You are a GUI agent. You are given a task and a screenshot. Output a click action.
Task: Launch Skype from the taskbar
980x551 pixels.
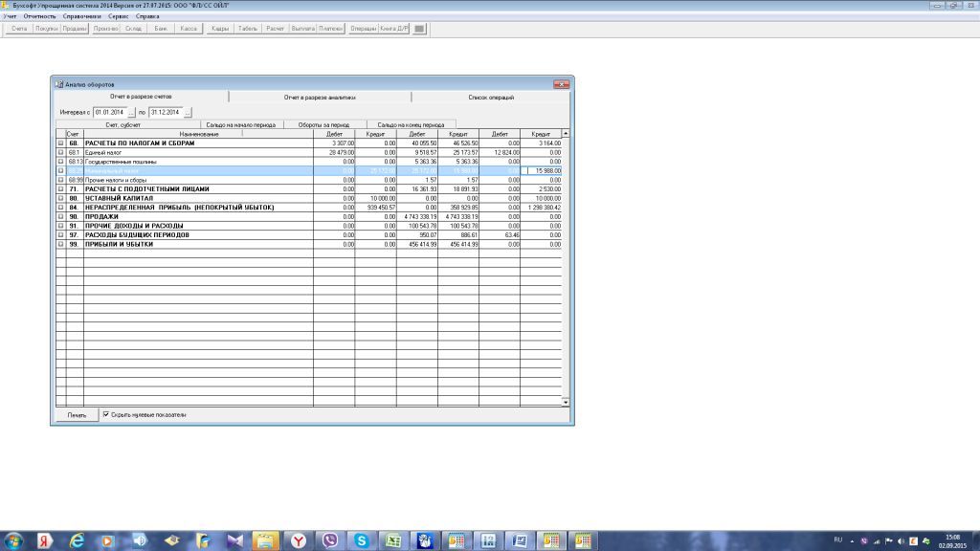pyautogui.click(x=362, y=540)
